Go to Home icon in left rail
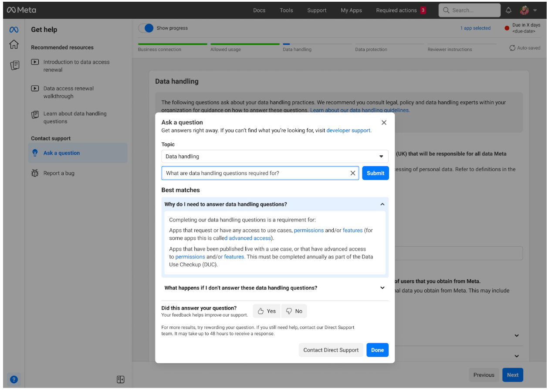The image size is (548, 392). pos(14,45)
